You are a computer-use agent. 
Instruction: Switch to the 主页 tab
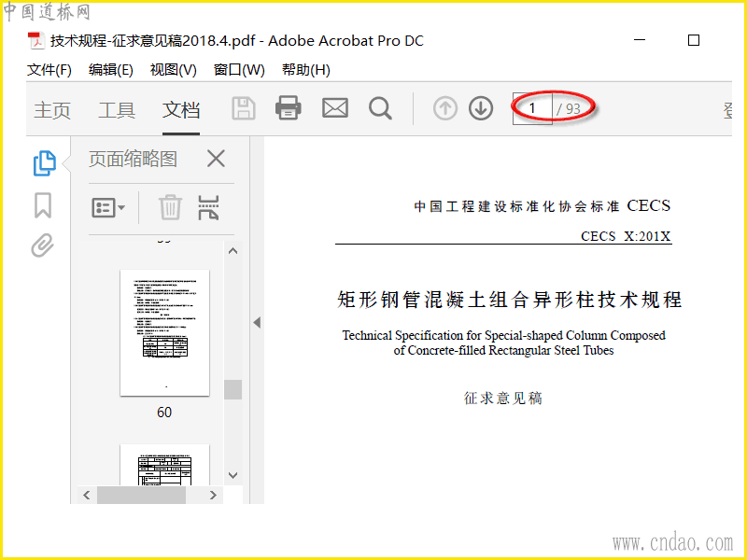(x=52, y=110)
